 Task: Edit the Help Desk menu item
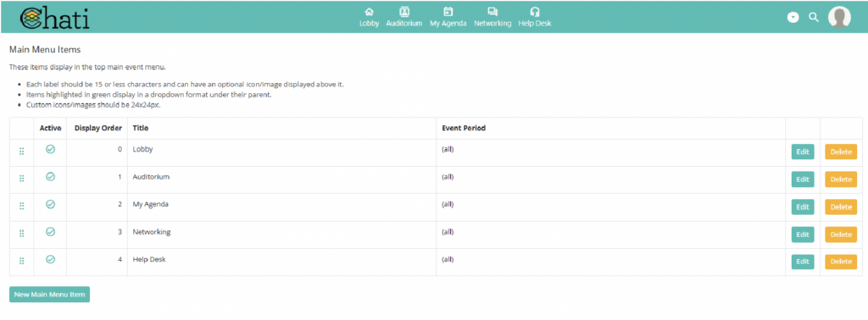click(x=803, y=262)
